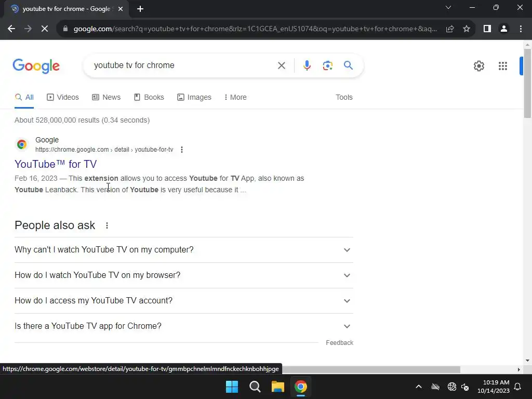Image resolution: width=532 pixels, height=399 pixels.
Task: Open the Chrome side panel
Action: pos(487,29)
